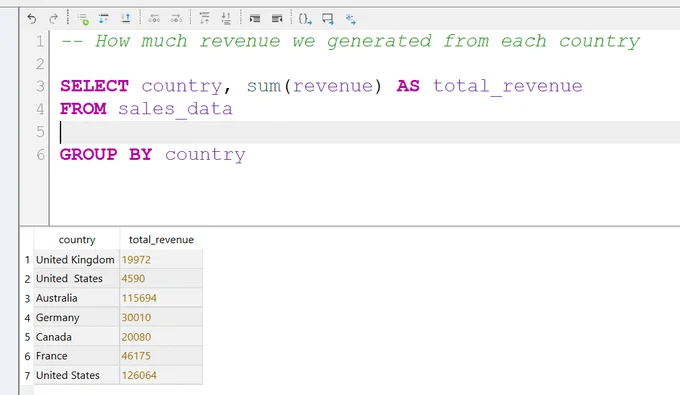Click the dark panel icon with right arrow
This screenshot has height=395, width=680.
click(x=277, y=19)
